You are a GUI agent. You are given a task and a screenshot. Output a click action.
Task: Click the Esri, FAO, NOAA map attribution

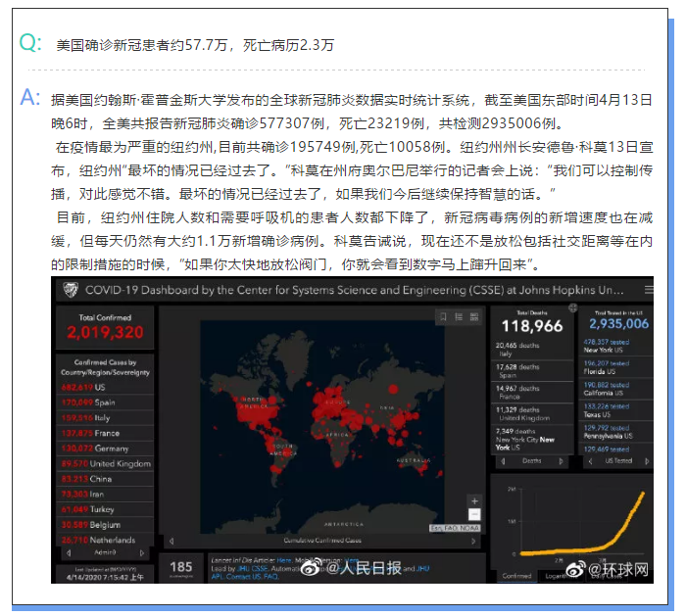click(455, 528)
